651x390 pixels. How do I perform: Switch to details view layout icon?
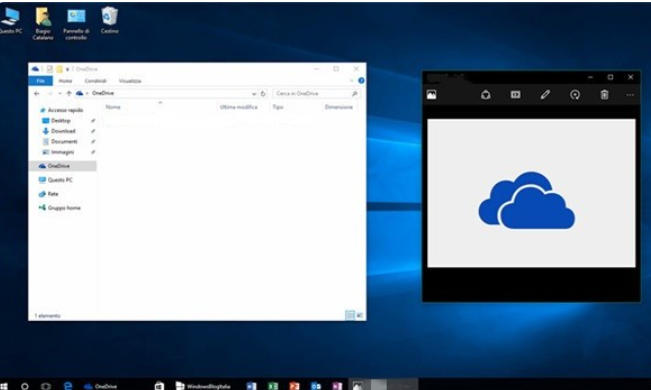(350, 315)
